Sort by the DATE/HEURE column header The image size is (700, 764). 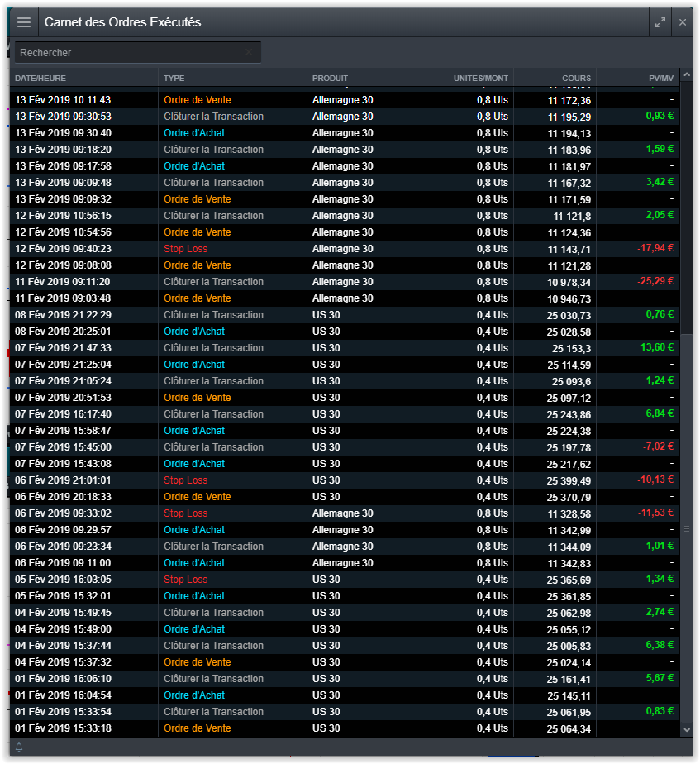point(40,78)
